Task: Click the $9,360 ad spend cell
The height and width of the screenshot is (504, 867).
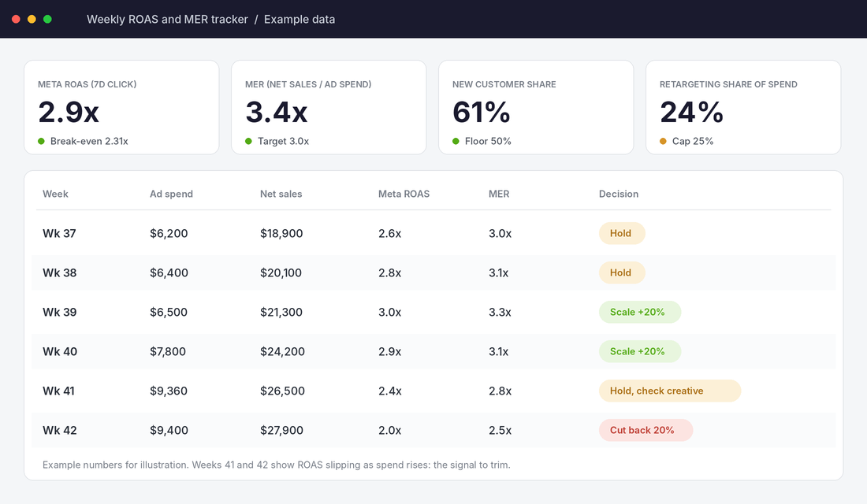Action: pyautogui.click(x=169, y=391)
